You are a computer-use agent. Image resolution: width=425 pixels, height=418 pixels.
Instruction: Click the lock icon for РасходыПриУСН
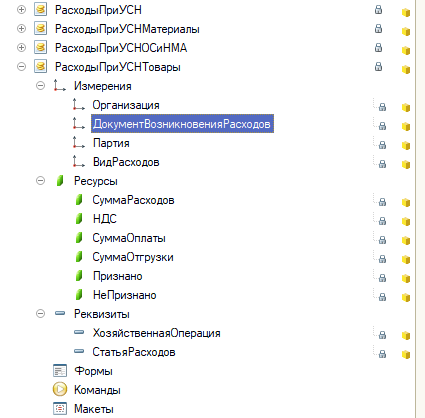click(x=378, y=9)
